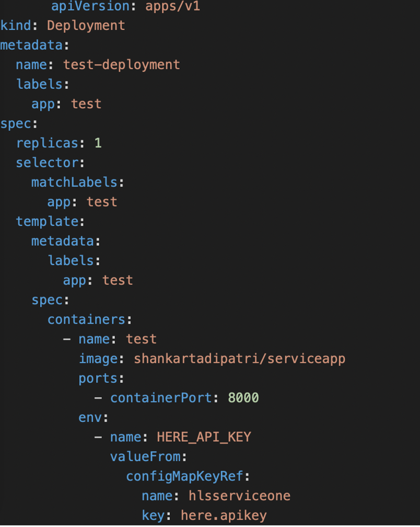420x527 pixels.
Task: Click the ports key
Action: click(98, 379)
